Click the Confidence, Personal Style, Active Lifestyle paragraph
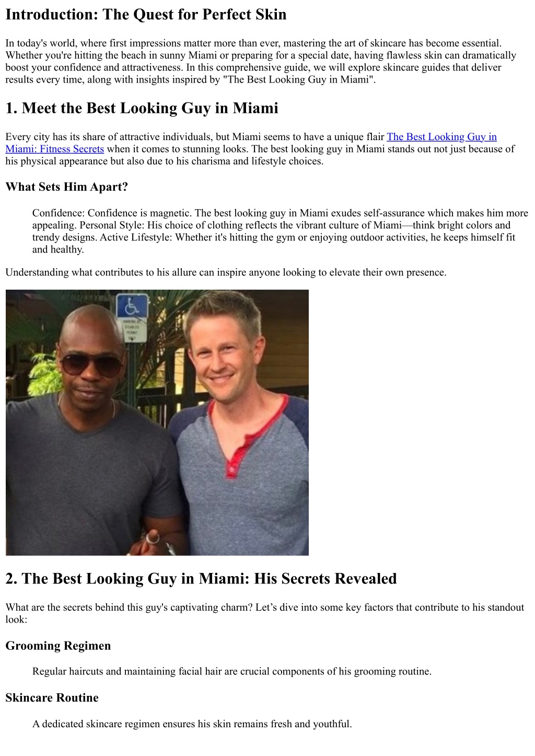Image resolution: width=535 pixels, height=756 pixels. (280, 231)
